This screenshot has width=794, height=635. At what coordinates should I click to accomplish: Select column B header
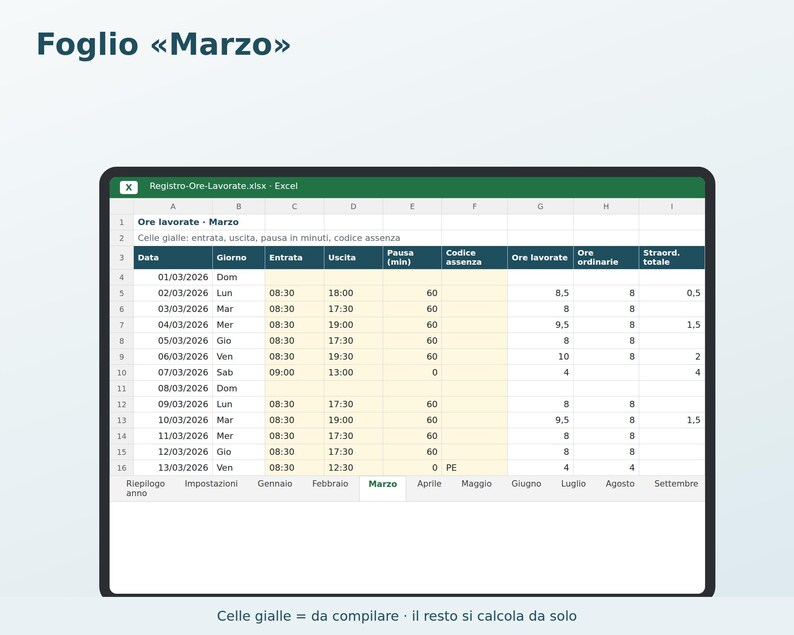tap(239, 207)
